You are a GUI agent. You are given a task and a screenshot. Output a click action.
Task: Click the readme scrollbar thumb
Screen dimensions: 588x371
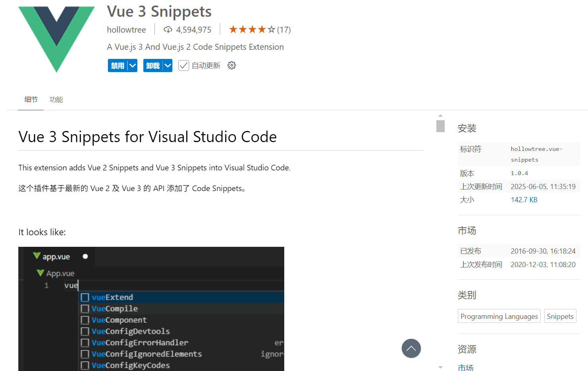pyautogui.click(x=440, y=126)
